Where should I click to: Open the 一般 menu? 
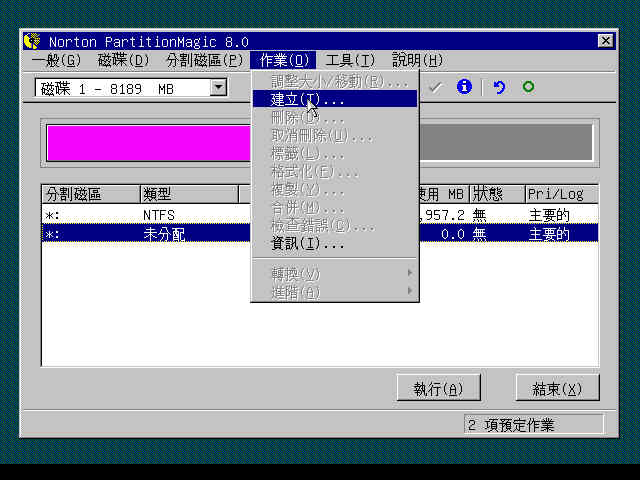pyautogui.click(x=55, y=60)
